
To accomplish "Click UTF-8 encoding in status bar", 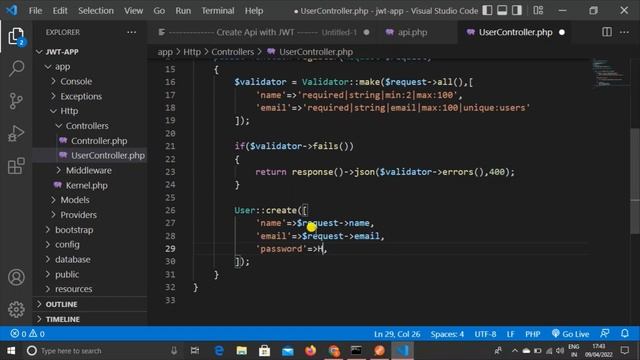I will point(485,334).
